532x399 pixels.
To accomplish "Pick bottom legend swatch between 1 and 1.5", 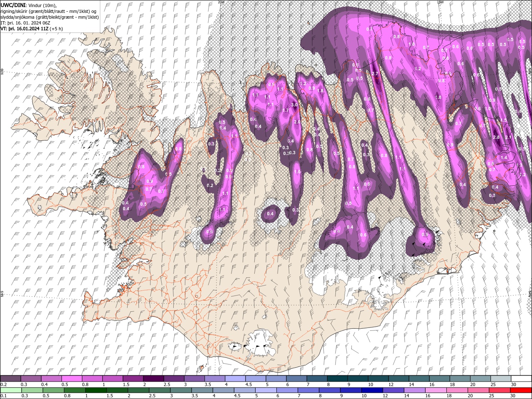I will 96,390.
